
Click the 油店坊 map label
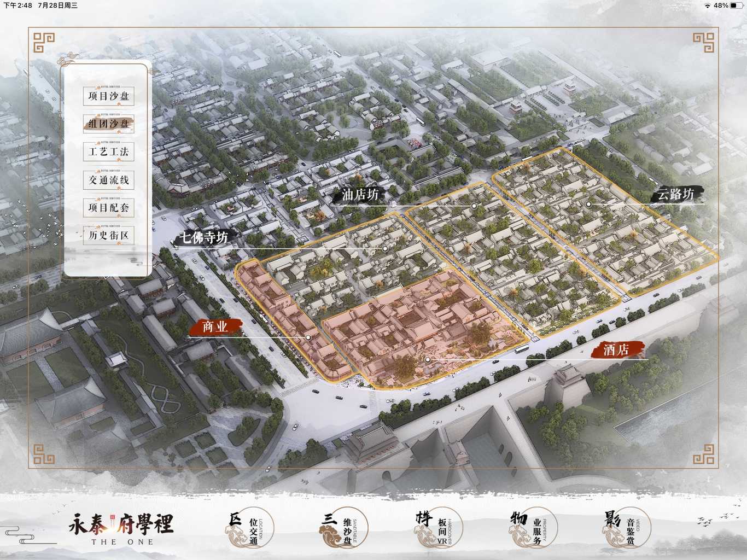359,195
